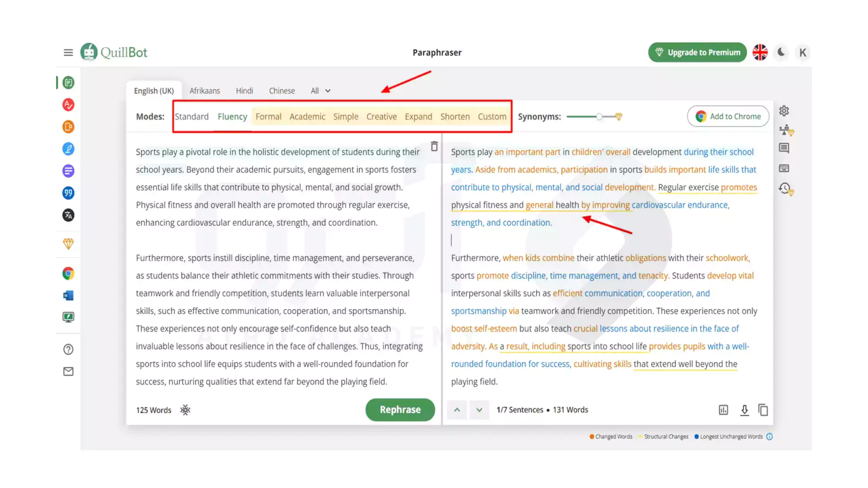Image resolution: width=868 pixels, height=488 pixels.
Task: Select the English (UK) language tab
Action: pyautogui.click(x=154, y=91)
